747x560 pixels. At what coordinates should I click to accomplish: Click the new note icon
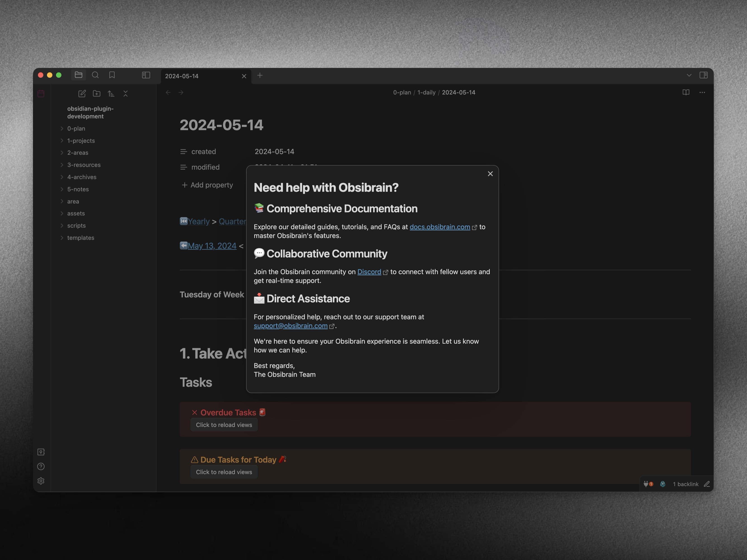[x=82, y=93]
